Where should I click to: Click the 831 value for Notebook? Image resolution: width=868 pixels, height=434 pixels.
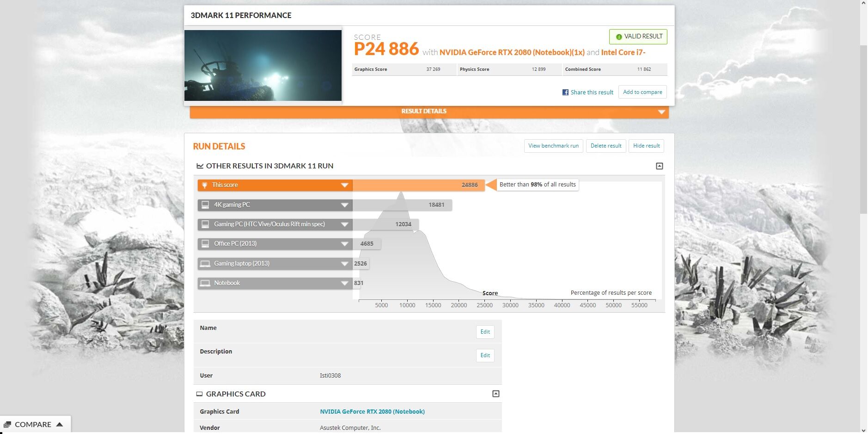[359, 283]
